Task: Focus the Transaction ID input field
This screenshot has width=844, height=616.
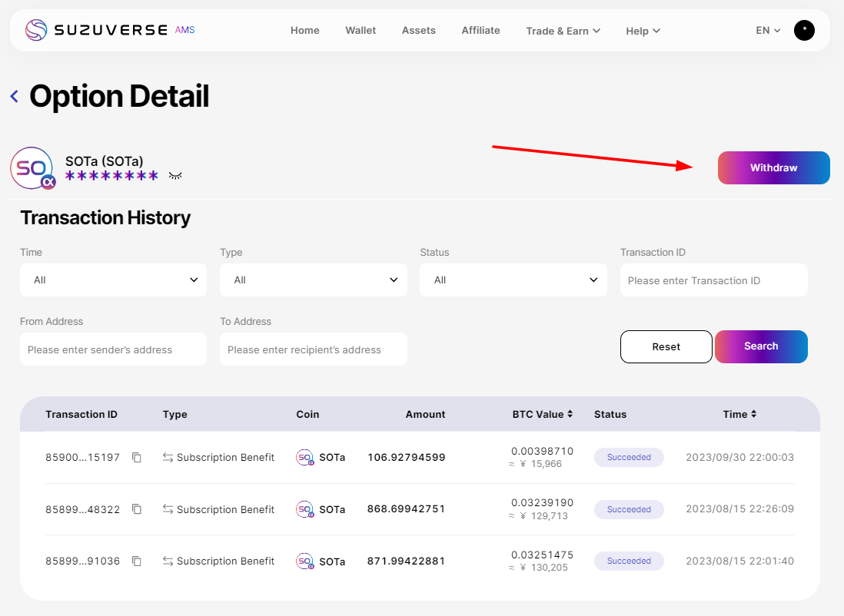Action: point(713,280)
